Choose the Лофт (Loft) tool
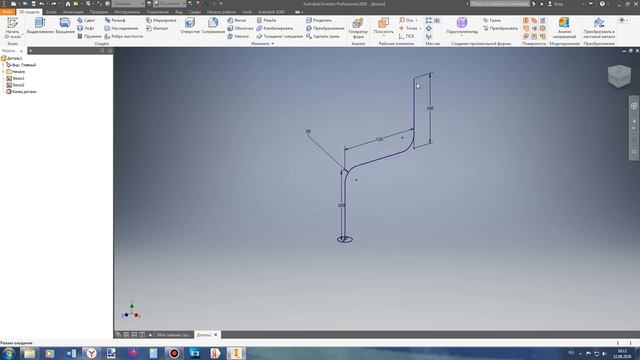 (86, 28)
